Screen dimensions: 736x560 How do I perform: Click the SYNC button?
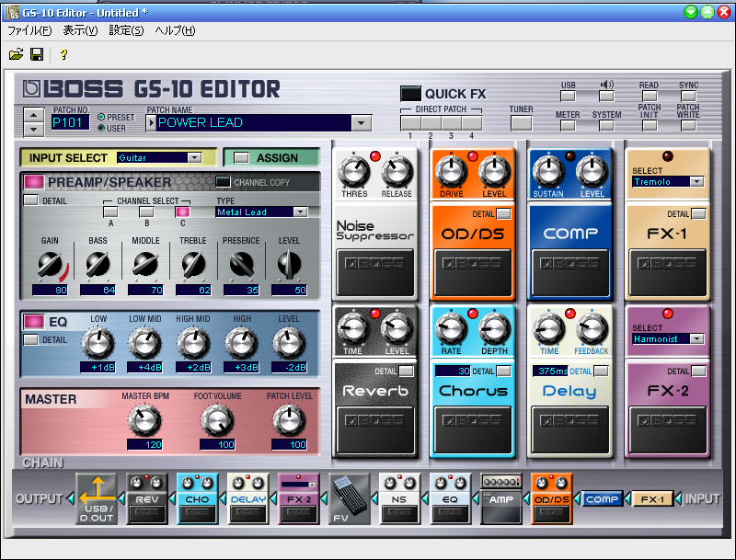[688, 97]
